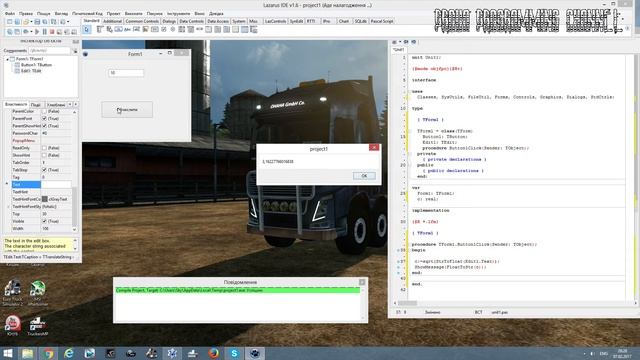
Task: Select TLabel (Abc) component in palette
Action: coord(127,29)
